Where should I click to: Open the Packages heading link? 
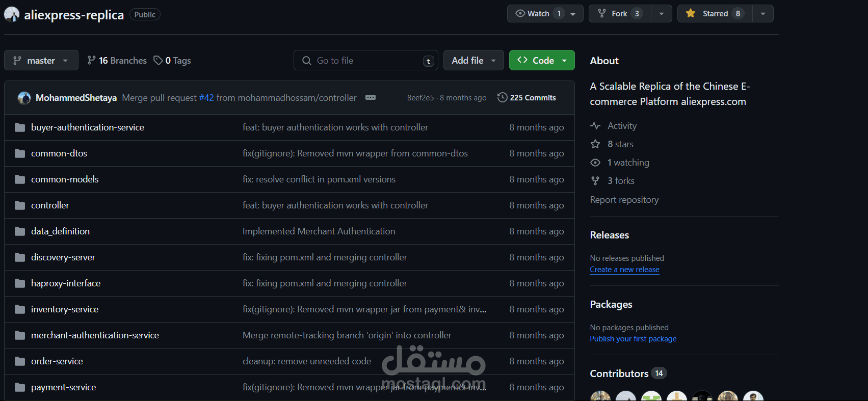click(x=611, y=304)
